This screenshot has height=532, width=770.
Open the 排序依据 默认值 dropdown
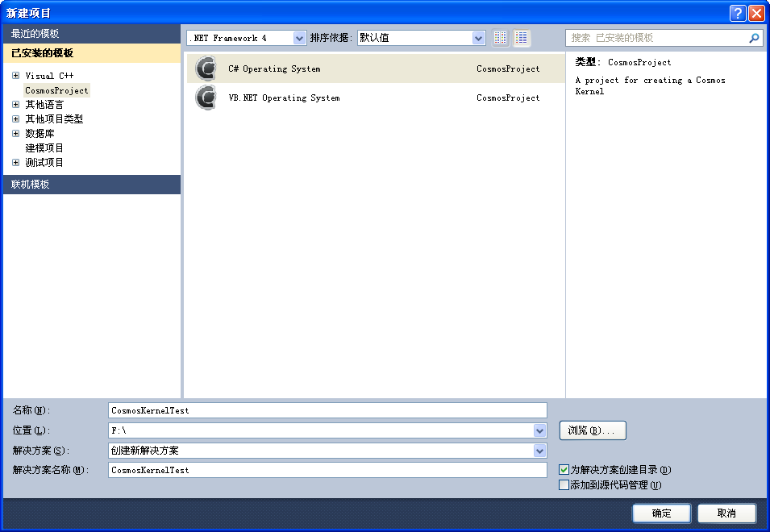coord(478,38)
